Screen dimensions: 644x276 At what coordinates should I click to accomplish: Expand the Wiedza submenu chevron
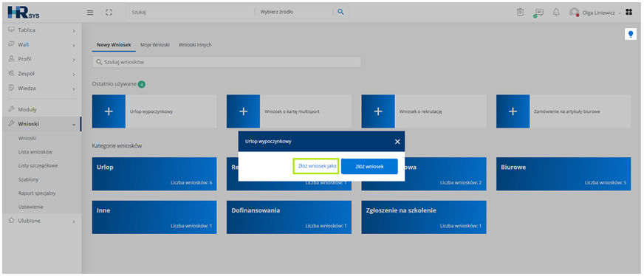click(74, 89)
